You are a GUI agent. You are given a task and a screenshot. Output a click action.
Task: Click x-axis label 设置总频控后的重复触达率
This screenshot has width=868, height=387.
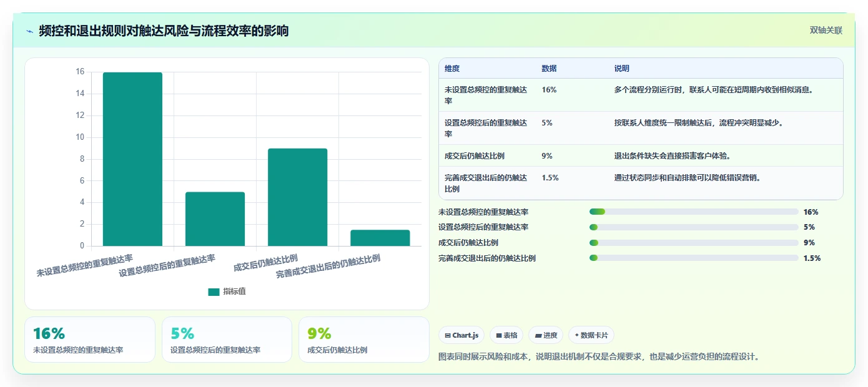tap(167, 265)
